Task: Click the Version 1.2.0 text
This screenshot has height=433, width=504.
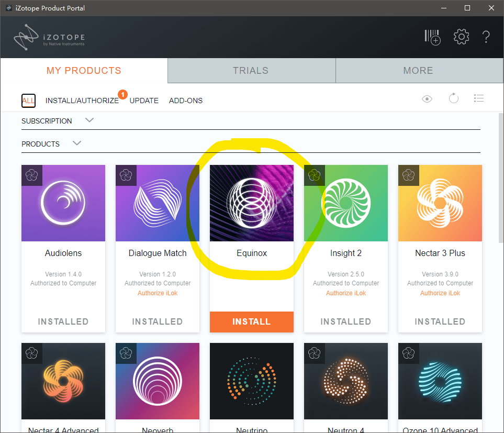Action: click(158, 274)
